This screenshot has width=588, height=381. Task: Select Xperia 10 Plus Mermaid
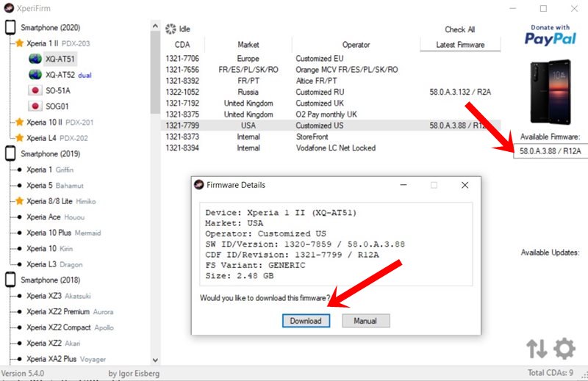[x=64, y=233]
